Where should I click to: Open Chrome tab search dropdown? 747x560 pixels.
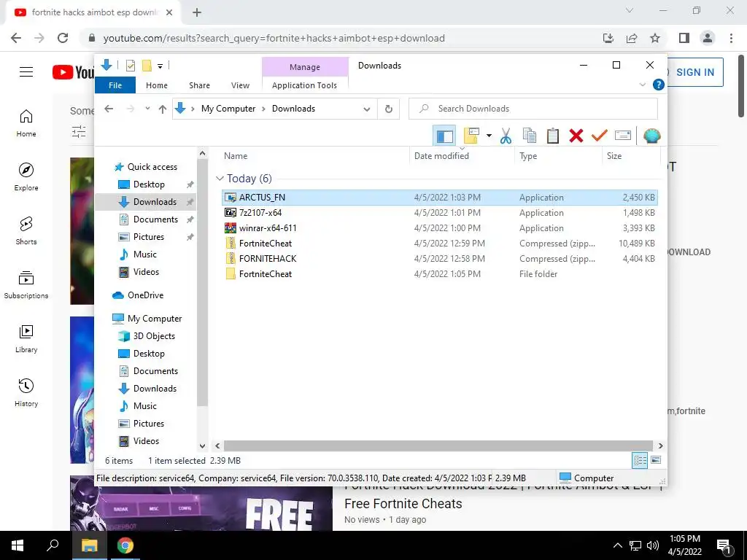(630, 10)
